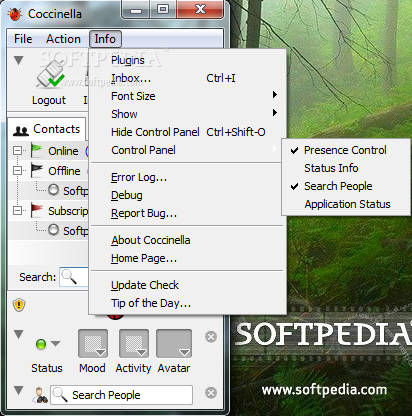This screenshot has width=412, height=416.
Task: Select the Offline group row
Action: (x=49, y=171)
